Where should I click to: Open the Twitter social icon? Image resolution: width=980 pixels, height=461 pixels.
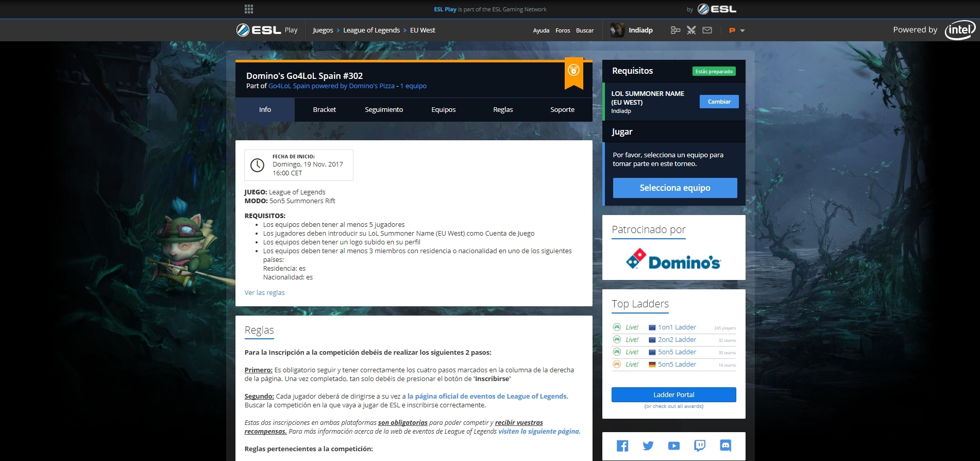648,446
